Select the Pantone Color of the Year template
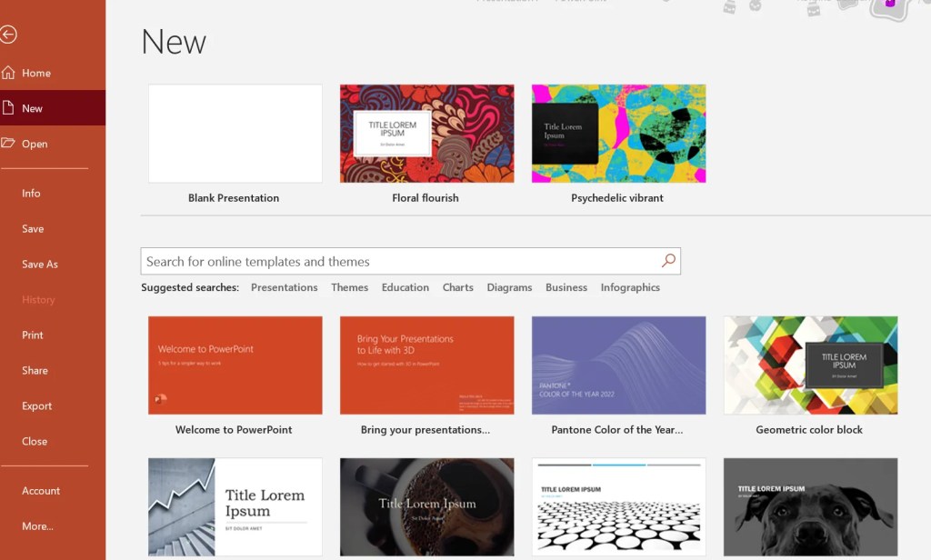The height and width of the screenshot is (560, 931). [x=618, y=365]
